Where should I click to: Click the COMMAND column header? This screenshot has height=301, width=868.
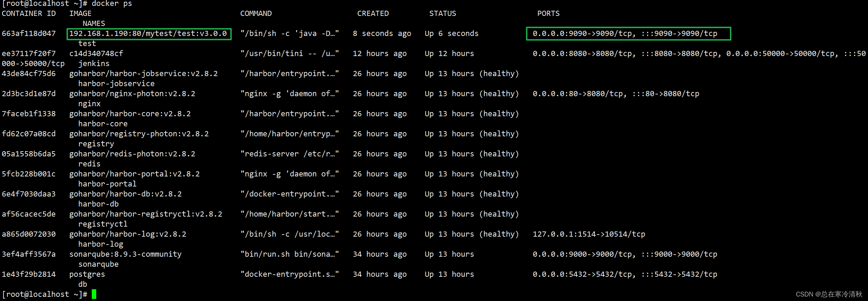[x=256, y=13]
